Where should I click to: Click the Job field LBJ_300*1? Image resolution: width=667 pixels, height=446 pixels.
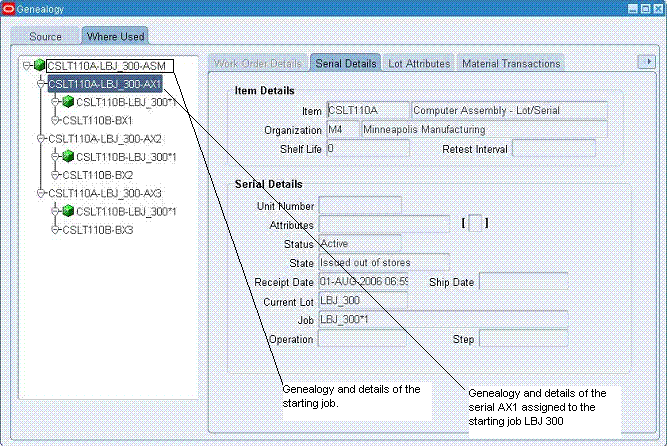pyautogui.click(x=443, y=320)
